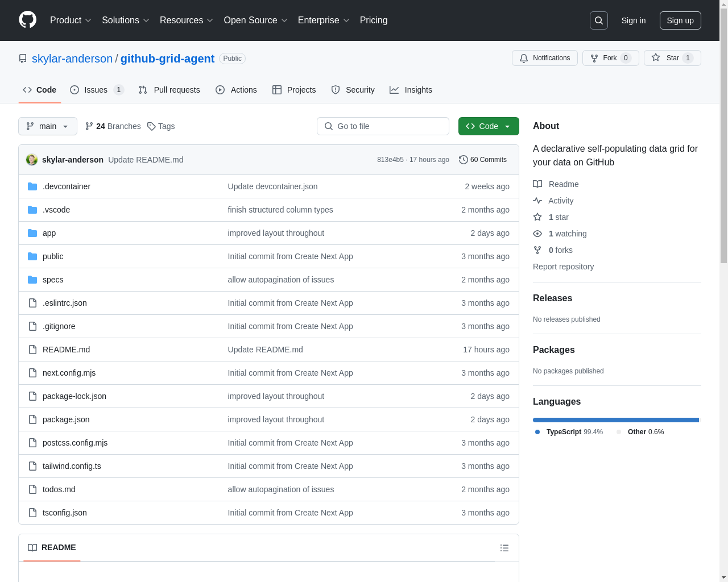Click the app folder icon
Image resolution: width=728 pixels, height=582 pixels.
pos(32,233)
